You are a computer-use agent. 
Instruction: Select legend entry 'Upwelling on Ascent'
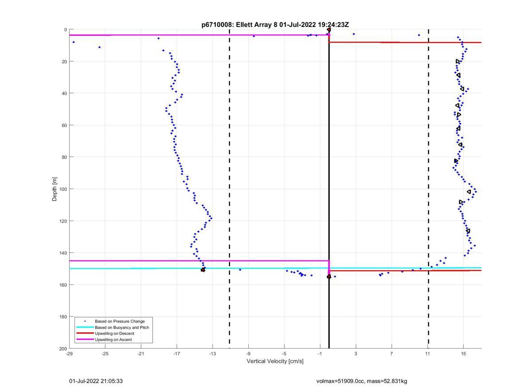pos(113,340)
